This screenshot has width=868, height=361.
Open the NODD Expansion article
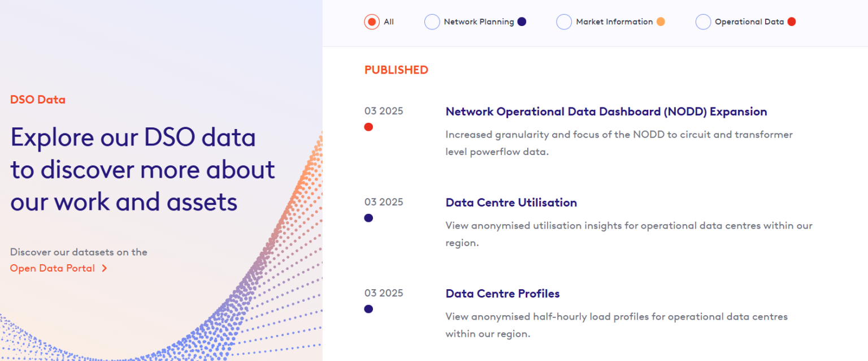[606, 111]
